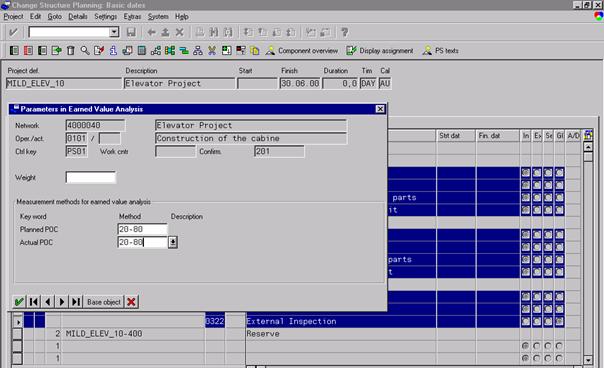Click the blue information 'i' icon
This screenshot has height=368, width=604.
[113, 50]
